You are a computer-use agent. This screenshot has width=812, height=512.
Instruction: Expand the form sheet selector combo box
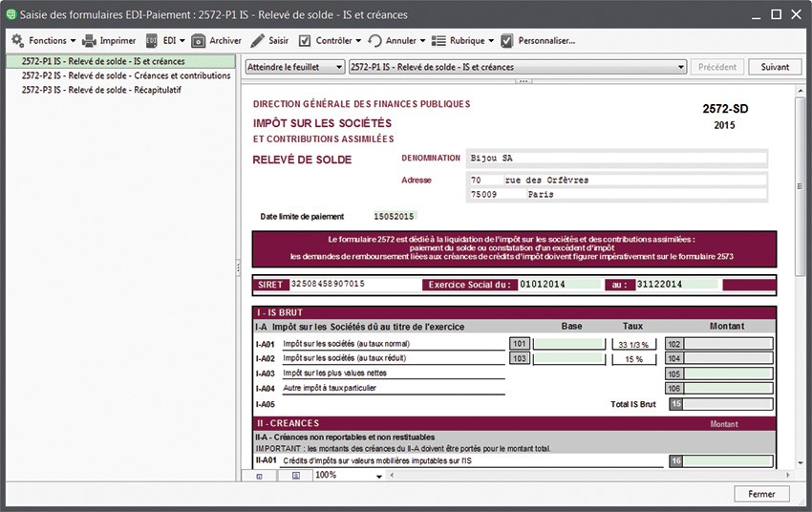pyautogui.click(x=518, y=67)
